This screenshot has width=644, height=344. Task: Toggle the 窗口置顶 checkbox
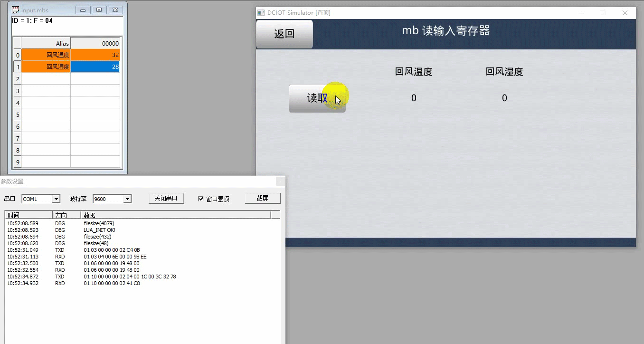click(x=201, y=199)
